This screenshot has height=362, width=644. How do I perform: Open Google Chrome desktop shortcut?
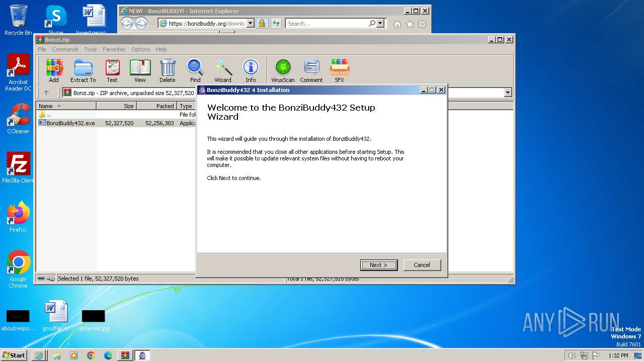(18, 269)
